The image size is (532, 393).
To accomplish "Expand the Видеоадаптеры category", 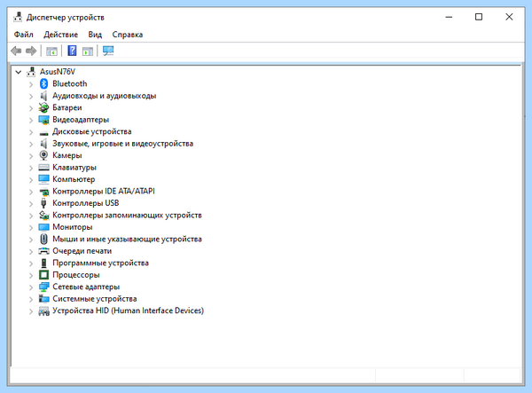I will point(31,120).
